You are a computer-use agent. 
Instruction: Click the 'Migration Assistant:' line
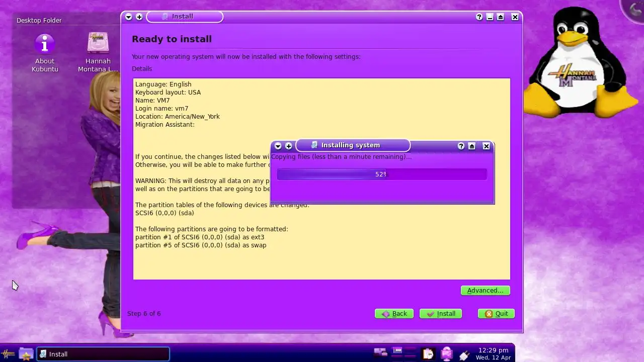tap(165, 125)
